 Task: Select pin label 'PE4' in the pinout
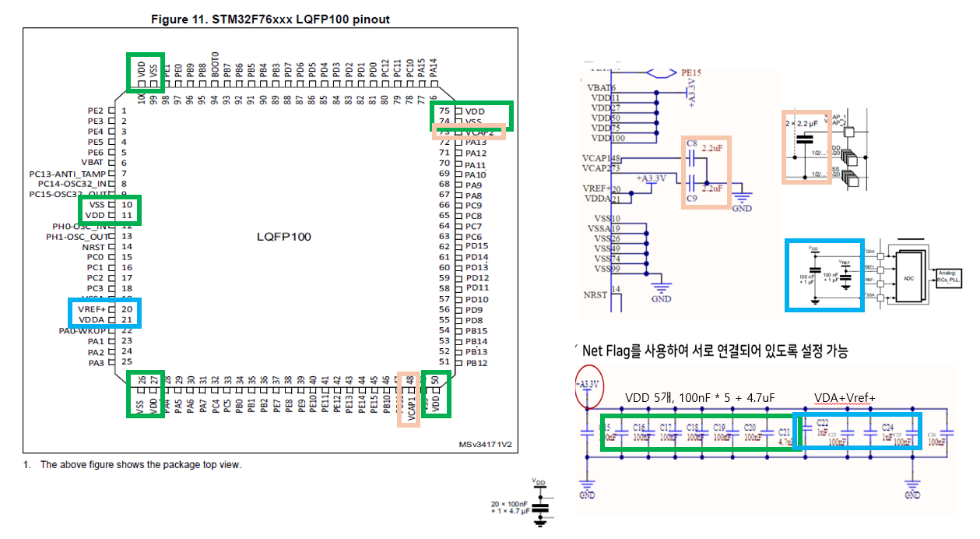pos(96,132)
